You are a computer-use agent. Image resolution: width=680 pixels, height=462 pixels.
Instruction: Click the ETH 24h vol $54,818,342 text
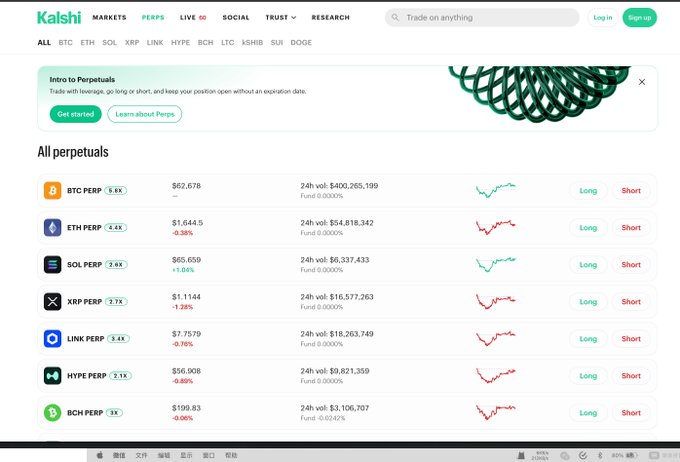[337, 223]
